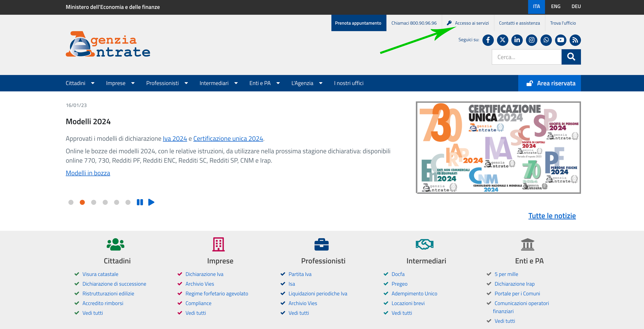Open the WhatsApp channel icon

546,40
